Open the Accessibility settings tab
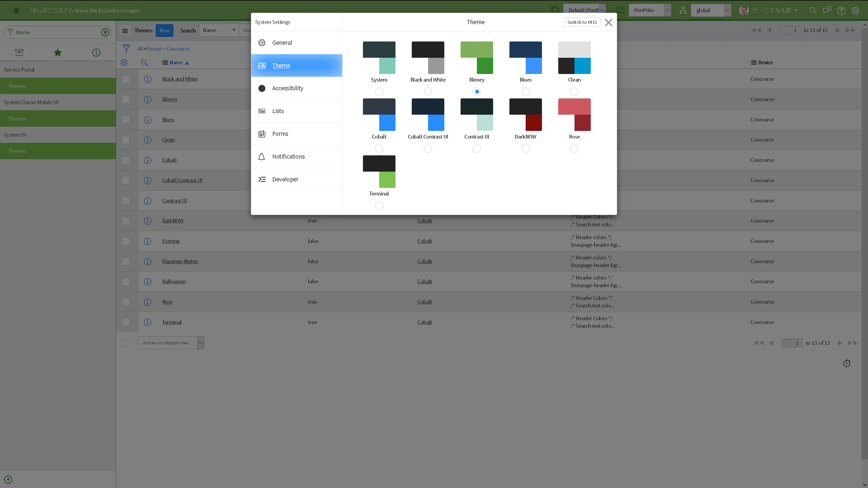Viewport: 868px width, 488px height. coord(296,88)
